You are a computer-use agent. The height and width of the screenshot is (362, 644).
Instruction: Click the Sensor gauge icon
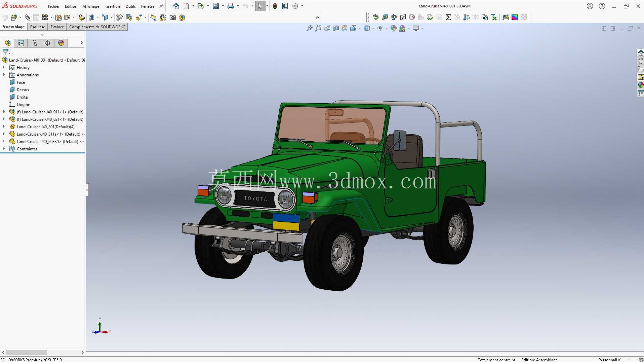(x=412, y=17)
